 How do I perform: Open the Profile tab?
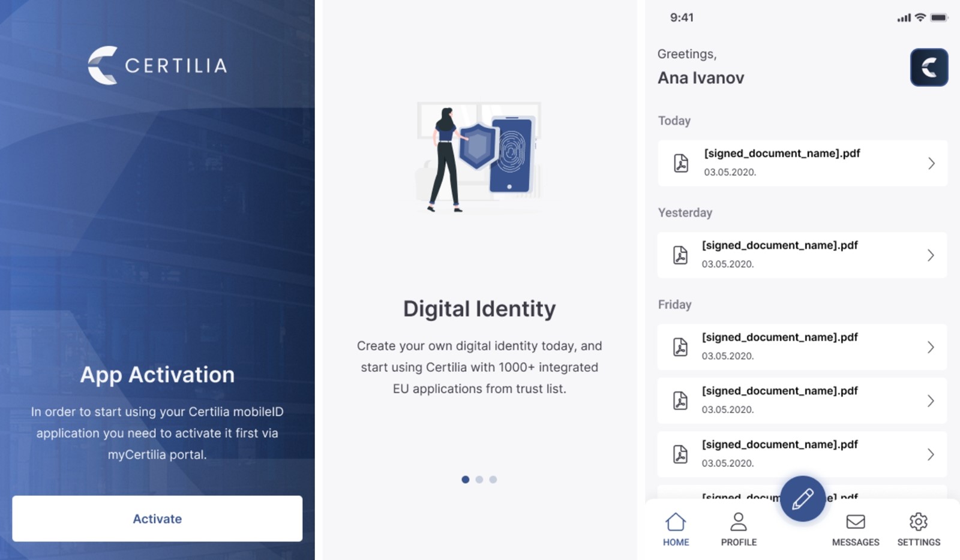(x=739, y=529)
